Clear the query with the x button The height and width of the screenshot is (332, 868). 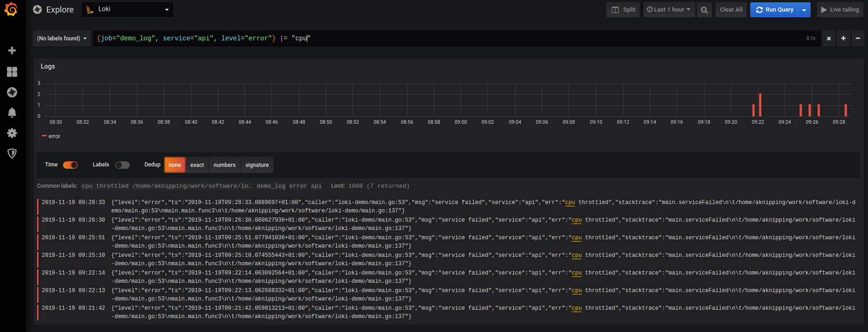click(x=829, y=38)
